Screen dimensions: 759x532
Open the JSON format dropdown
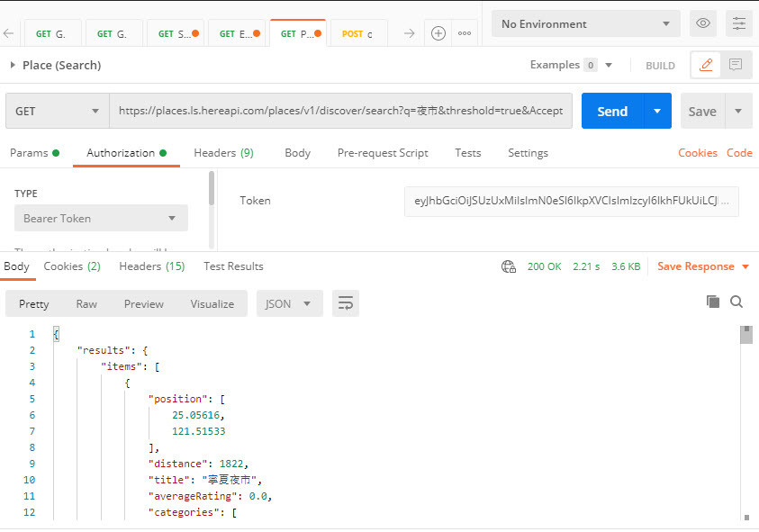click(x=290, y=303)
